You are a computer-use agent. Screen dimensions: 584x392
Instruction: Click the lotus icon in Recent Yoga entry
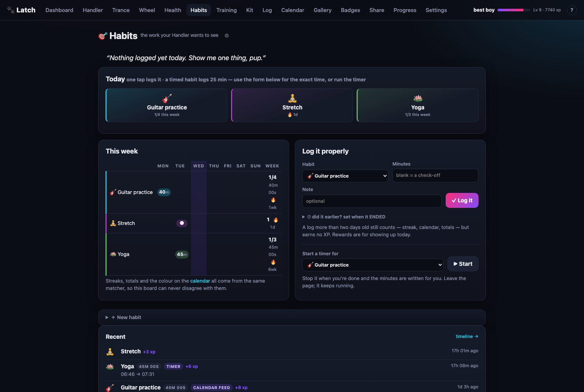(110, 366)
